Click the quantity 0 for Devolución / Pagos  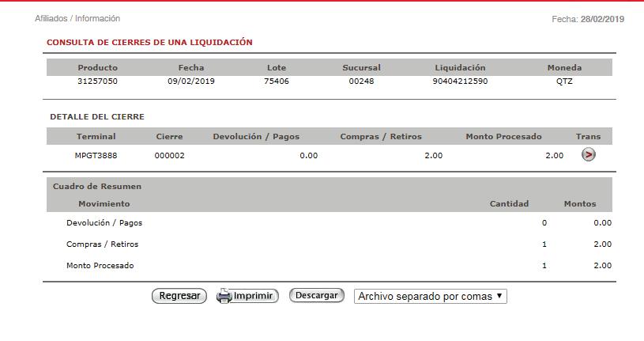pyautogui.click(x=544, y=222)
